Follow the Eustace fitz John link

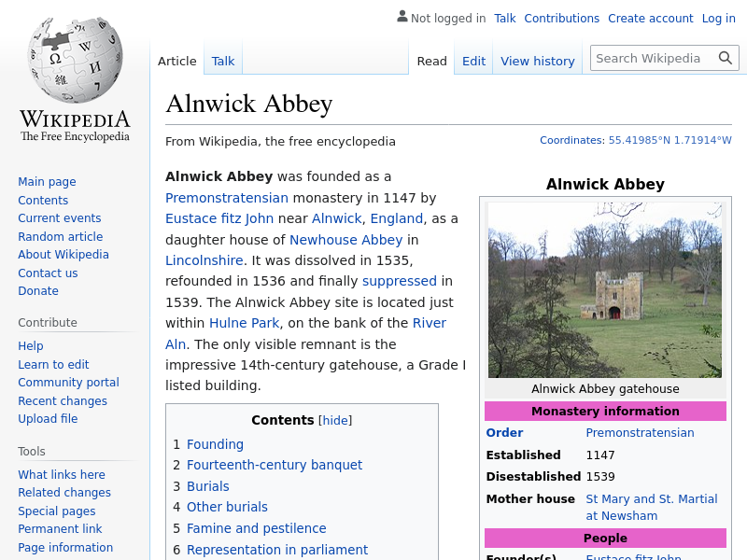coord(219,218)
